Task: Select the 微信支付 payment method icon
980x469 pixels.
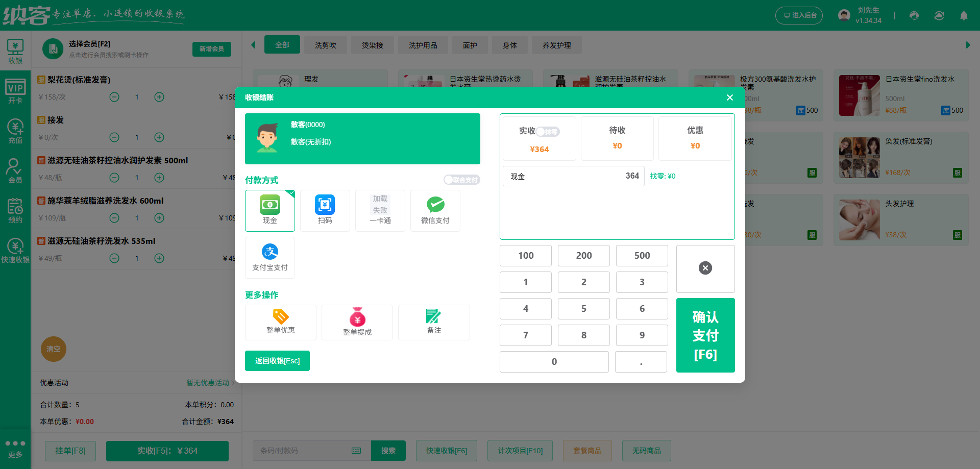Action: pyautogui.click(x=435, y=210)
